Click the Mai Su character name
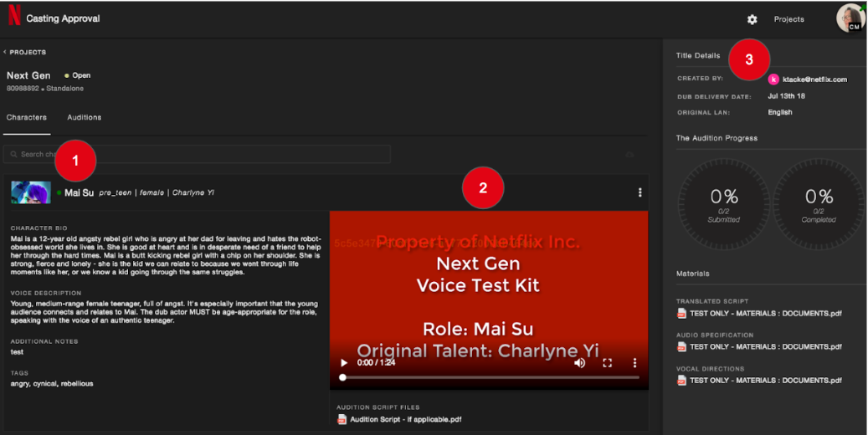 (x=80, y=192)
